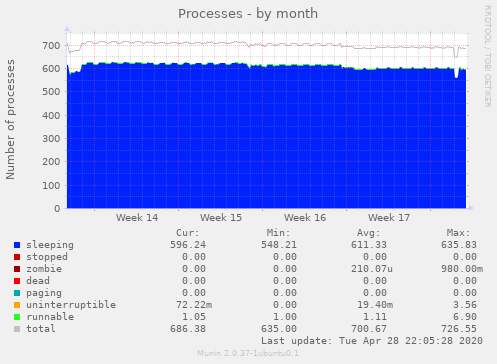Click the 'Week 16' axis label

[305, 218]
